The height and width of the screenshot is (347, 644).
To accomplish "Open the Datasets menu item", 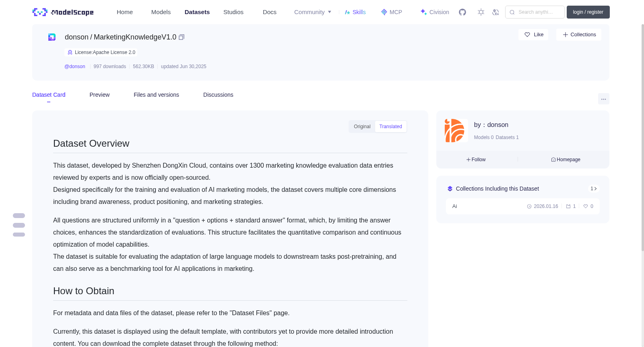I will pos(197,12).
